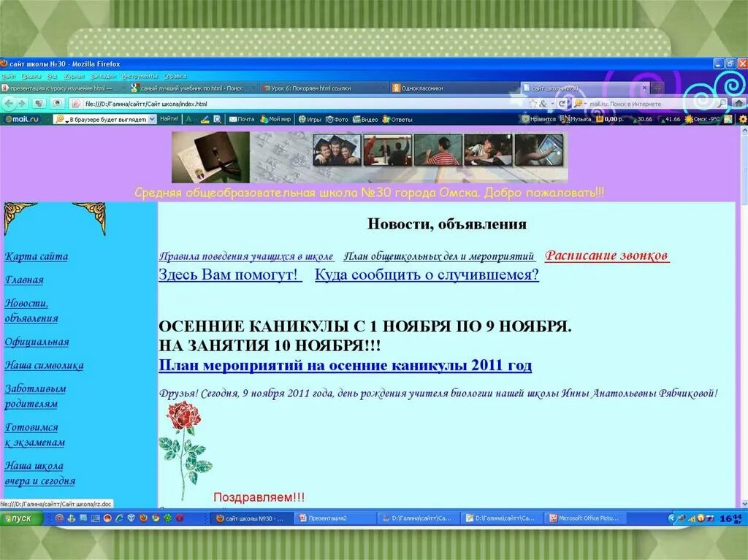Open the Карта сайта sidebar link
The image size is (748, 560).
37,256
